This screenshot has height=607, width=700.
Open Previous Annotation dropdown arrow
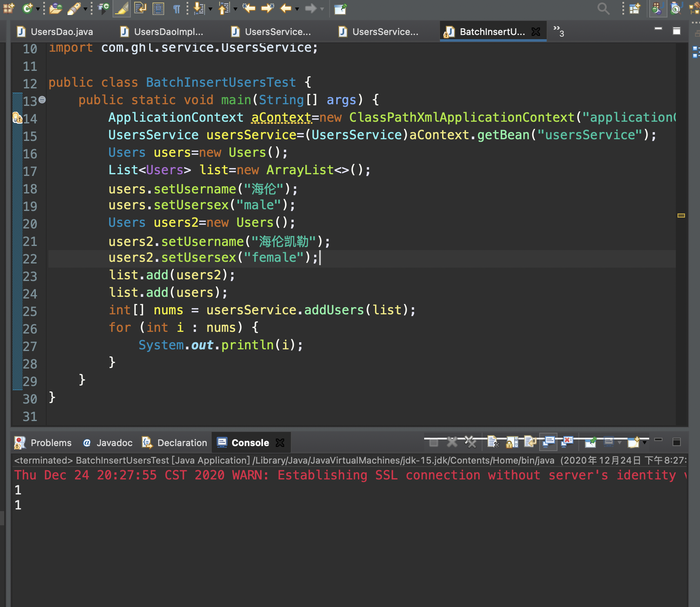tap(235, 9)
